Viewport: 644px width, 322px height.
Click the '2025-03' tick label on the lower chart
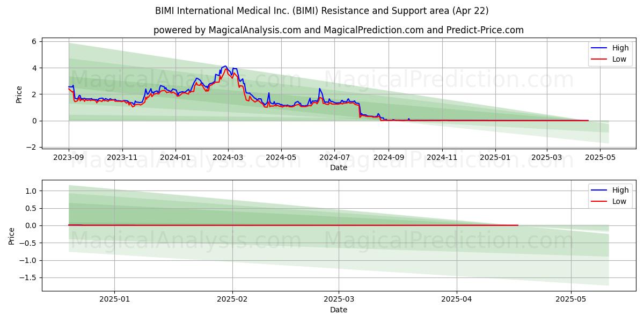[339, 300]
